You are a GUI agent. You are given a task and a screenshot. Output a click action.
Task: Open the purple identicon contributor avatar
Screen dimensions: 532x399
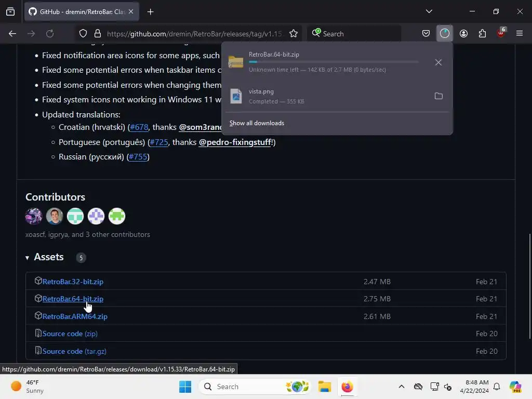pyautogui.click(x=96, y=216)
